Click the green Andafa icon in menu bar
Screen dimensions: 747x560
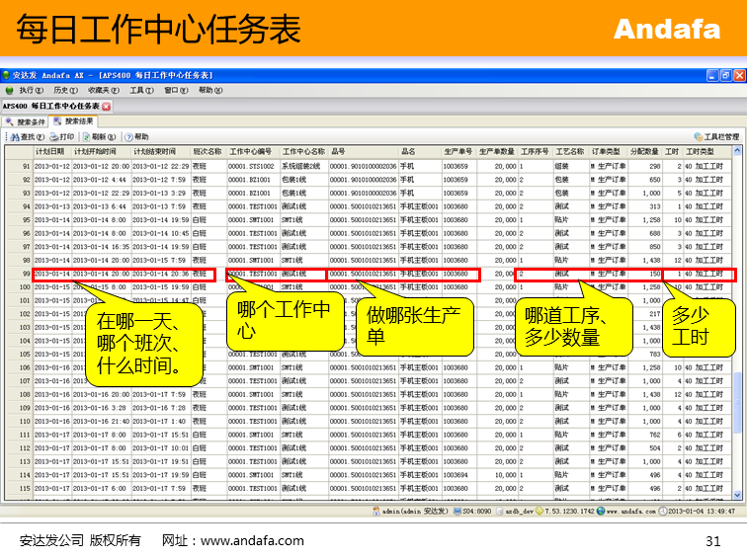tap(9, 90)
